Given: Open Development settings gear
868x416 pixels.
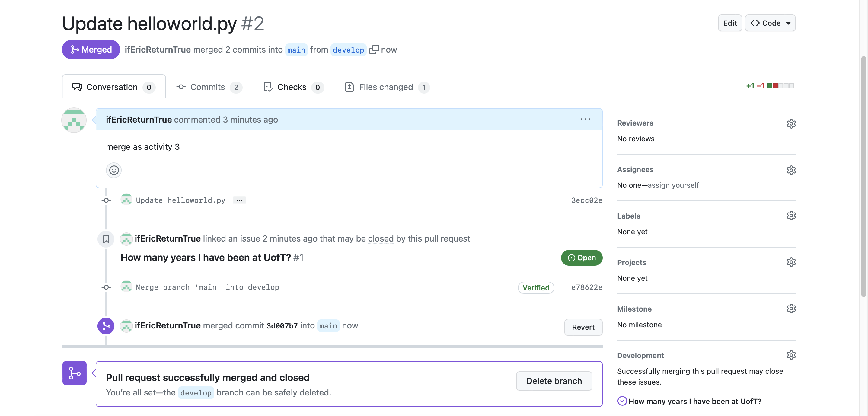Looking at the screenshot, I should point(791,355).
